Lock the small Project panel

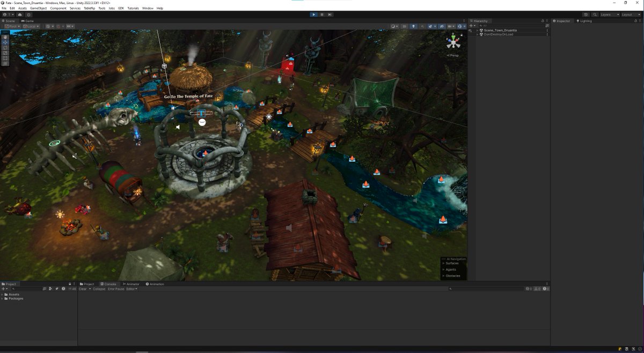pos(70,284)
